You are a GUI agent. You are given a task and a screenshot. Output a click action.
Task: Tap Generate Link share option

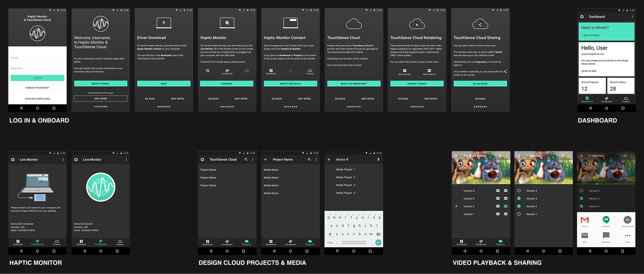pyautogui.click(x=628, y=221)
